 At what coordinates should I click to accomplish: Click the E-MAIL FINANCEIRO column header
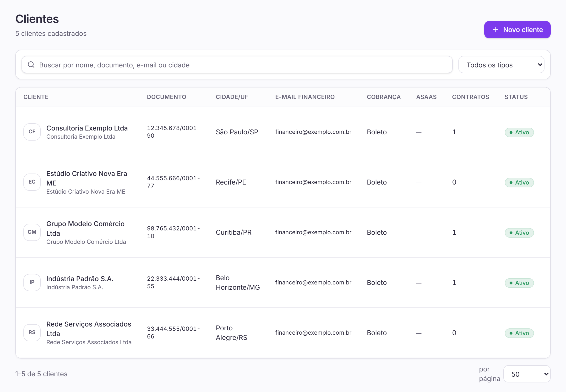point(305,97)
